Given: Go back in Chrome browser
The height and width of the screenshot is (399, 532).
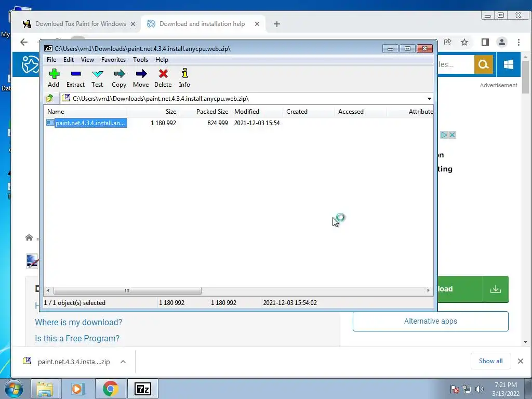Looking at the screenshot, I should pyautogui.click(x=24, y=42).
